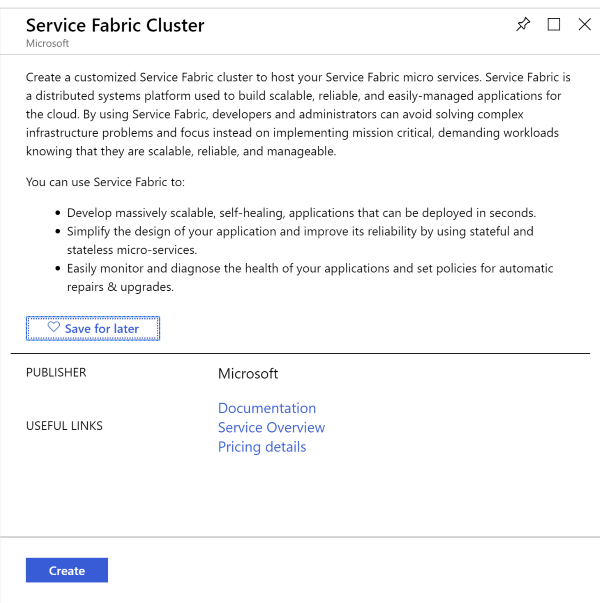Screen dimensions: 600x603
Task: View the Pricing details link
Action: (262, 447)
